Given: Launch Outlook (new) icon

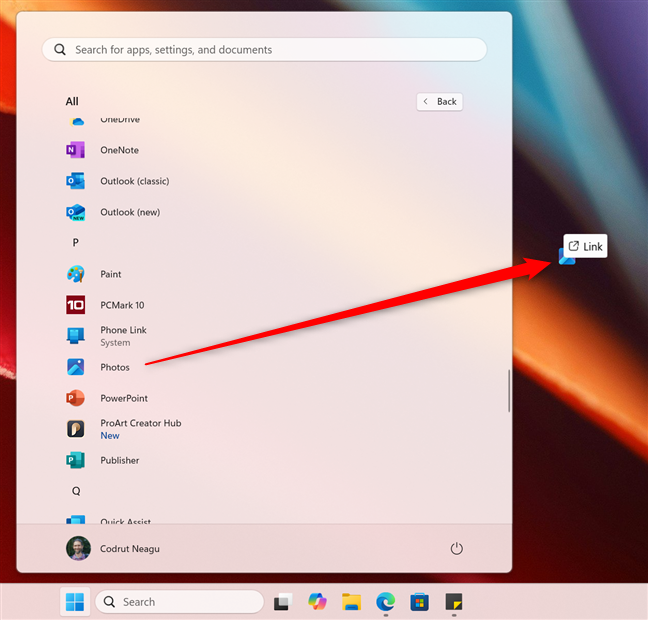Looking at the screenshot, I should point(76,212).
